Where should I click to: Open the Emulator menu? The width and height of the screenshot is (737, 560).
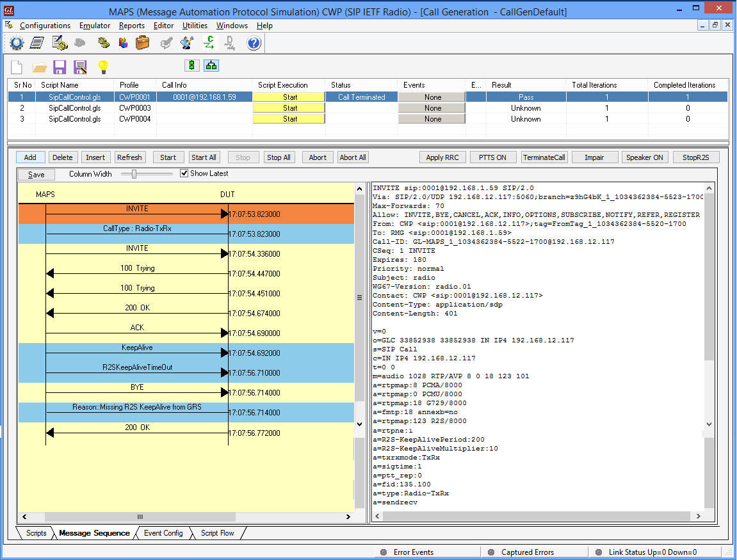coord(95,26)
